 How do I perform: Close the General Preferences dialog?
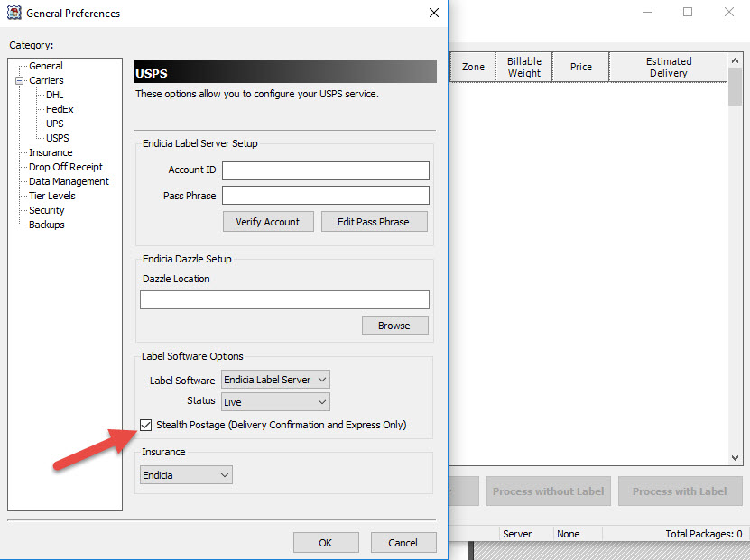[434, 13]
